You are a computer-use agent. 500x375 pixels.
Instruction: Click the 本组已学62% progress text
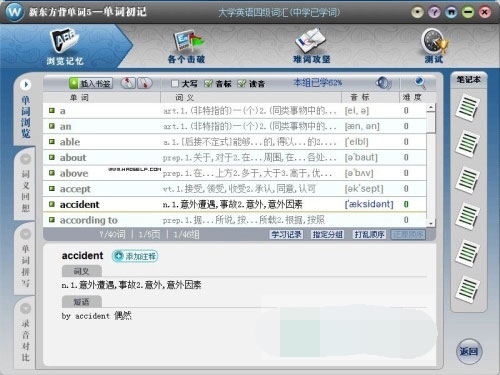(x=318, y=82)
